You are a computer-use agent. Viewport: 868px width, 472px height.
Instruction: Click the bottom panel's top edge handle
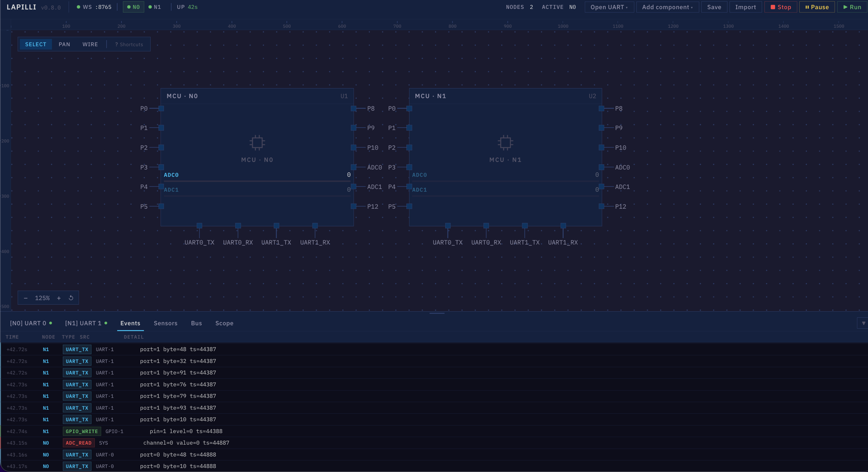pos(437,313)
